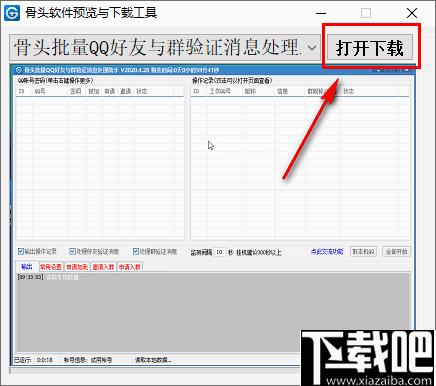436x386 pixels.
Task: Click the 监测间隔 seconds input field
Action: 219,252
